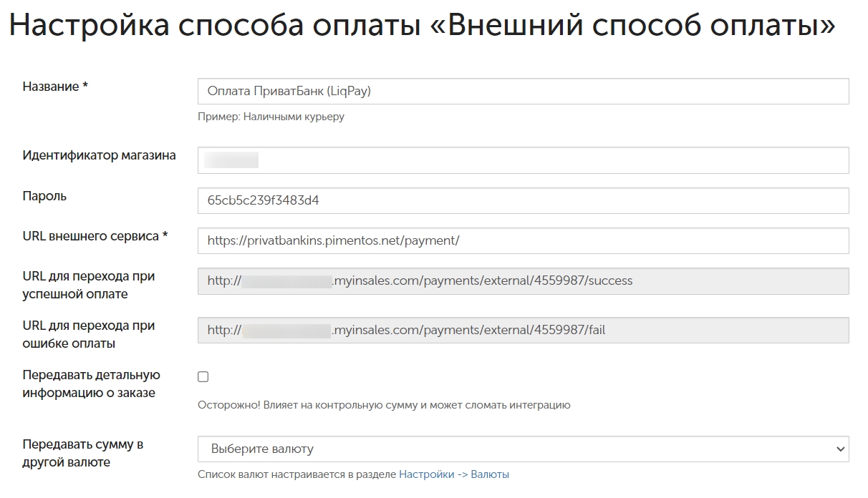Screen dimensions: 868x498
Task: Click the fail payment redirect URL field
Action: point(523,331)
